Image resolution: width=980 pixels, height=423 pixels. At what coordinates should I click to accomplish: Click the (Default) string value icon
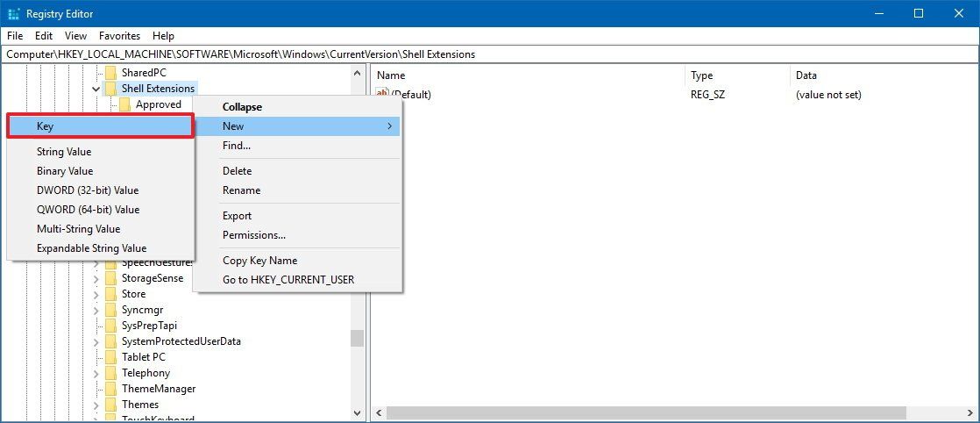coord(382,95)
